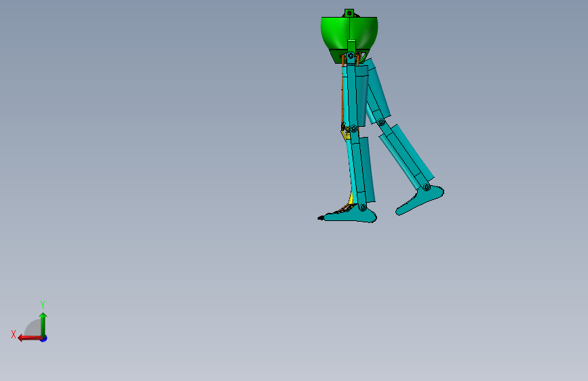Screen dimensions: 588x381
Task: Click the red X axis arrow of the triad
Action: pos(29,338)
